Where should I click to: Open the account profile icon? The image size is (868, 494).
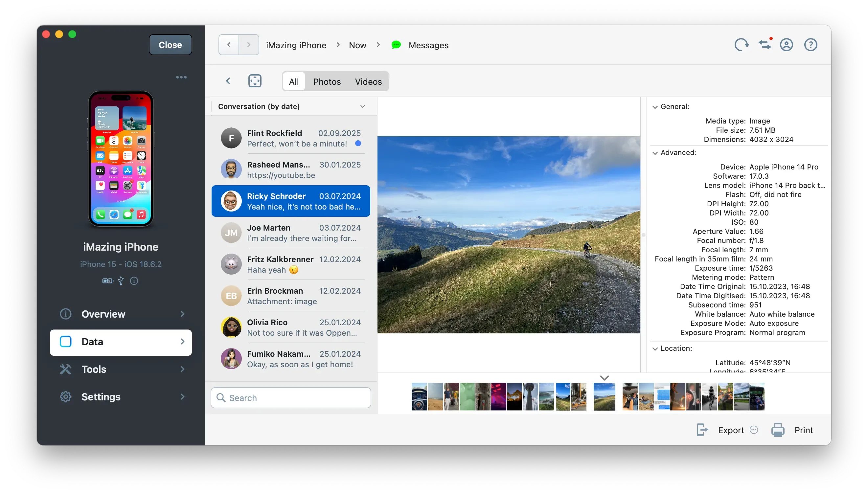(787, 44)
